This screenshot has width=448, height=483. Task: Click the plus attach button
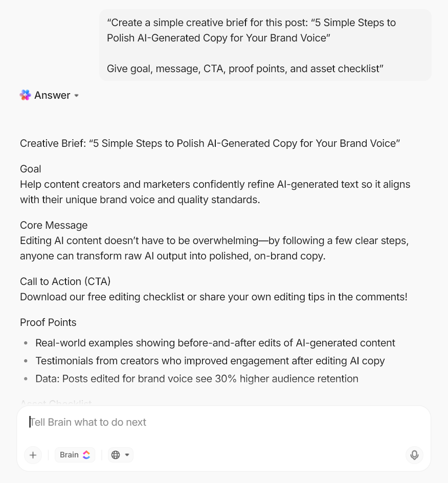[x=33, y=455]
